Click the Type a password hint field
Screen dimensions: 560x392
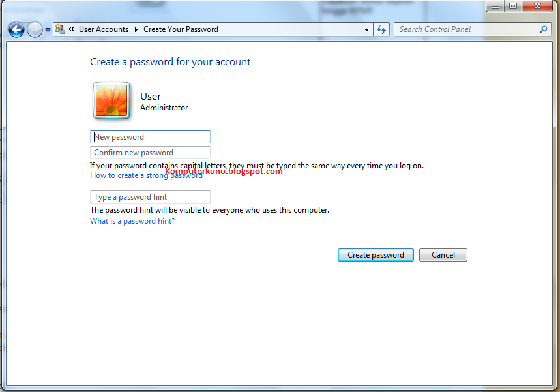pyautogui.click(x=150, y=197)
